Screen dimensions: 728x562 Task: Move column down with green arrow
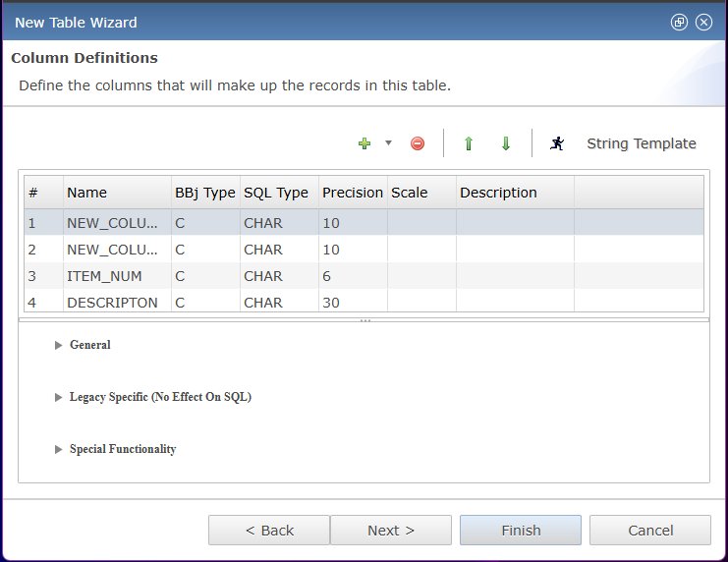pos(506,143)
